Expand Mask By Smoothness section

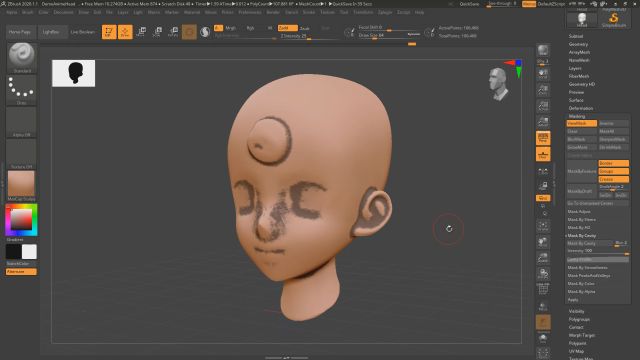click(587, 267)
